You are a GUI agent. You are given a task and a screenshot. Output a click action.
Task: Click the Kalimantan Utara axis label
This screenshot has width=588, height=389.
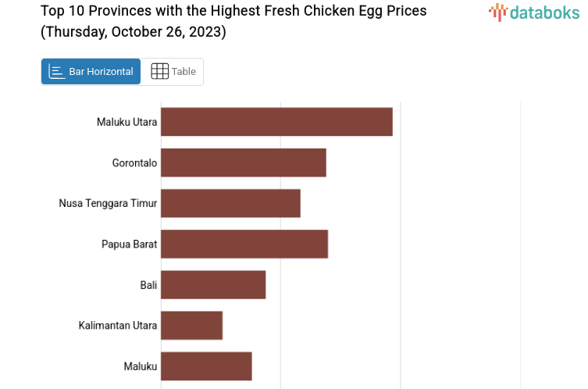click(x=118, y=325)
